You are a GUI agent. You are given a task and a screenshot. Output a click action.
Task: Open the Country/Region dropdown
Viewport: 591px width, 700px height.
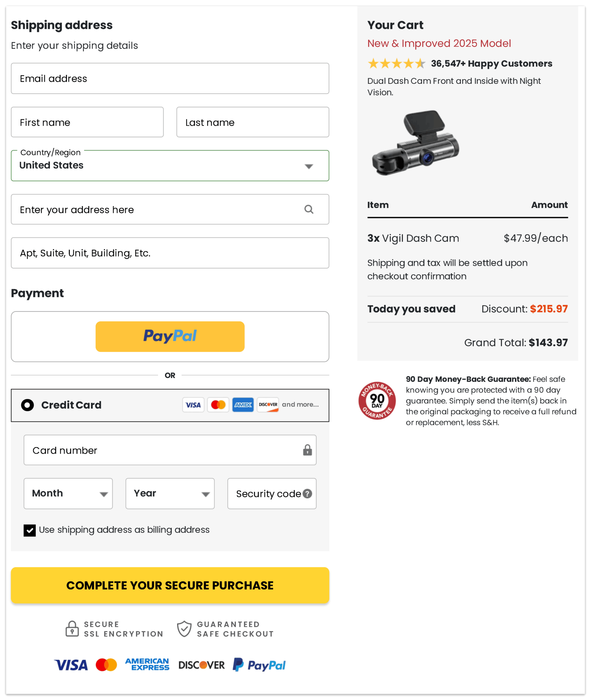[x=309, y=165]
